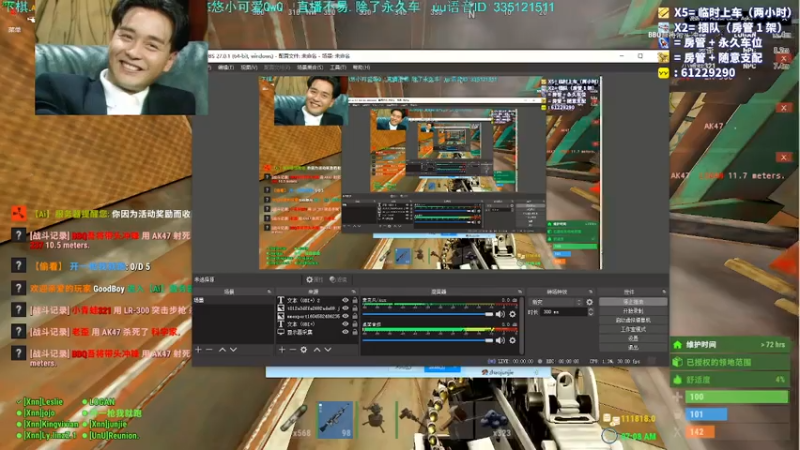This screenshot has height=450, width=800.
Task: Remove the selected scene with the minus icon
Action: click(x=209, y=349)
